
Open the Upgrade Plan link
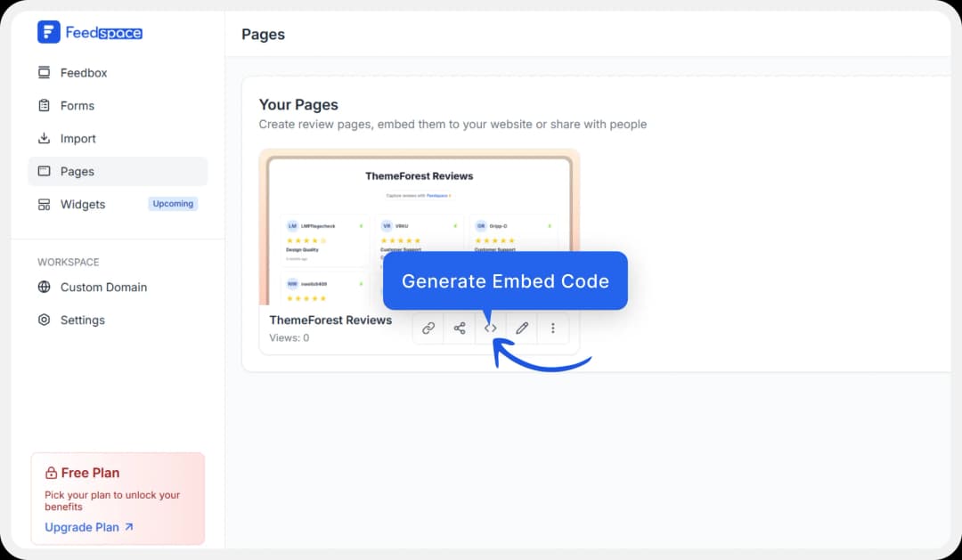click(x=83, y=526)
